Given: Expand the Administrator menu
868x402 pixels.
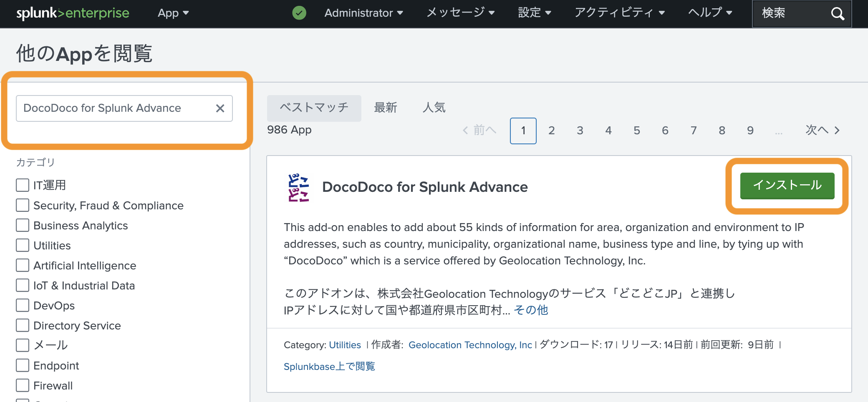Looking at the screenshot, I should (363, 13).
